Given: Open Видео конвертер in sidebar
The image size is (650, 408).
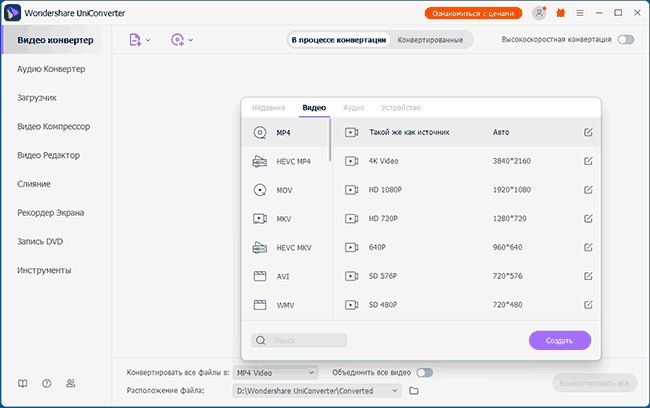Looking at the screenshot, I should [x=55, y=40].
